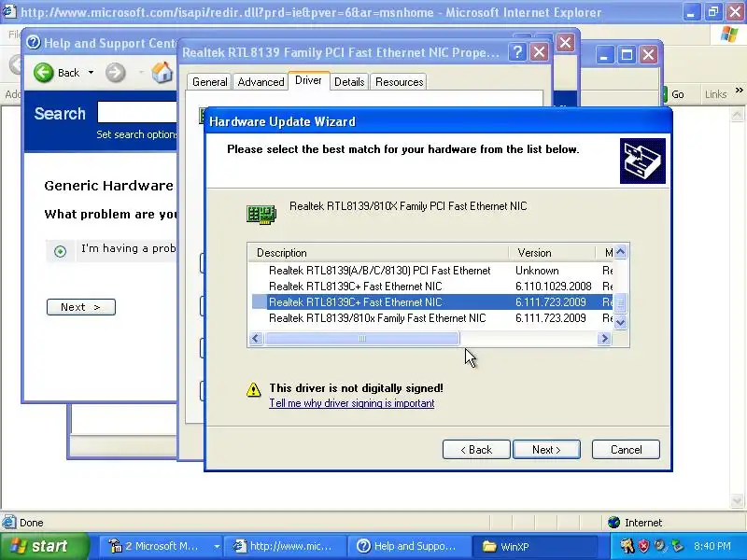The height and width of the screenshot is (560, 747).
Task: Open the '2 Microsoft M...' taskbar group
Action: (x=160, y=546)
